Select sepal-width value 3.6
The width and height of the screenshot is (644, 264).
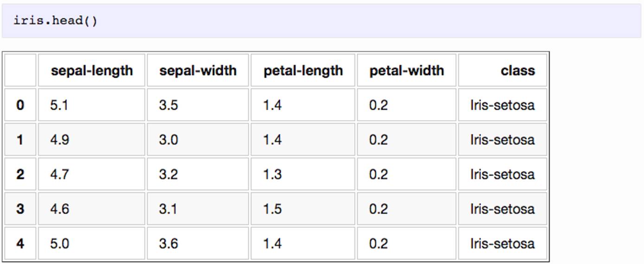(168, 243)
